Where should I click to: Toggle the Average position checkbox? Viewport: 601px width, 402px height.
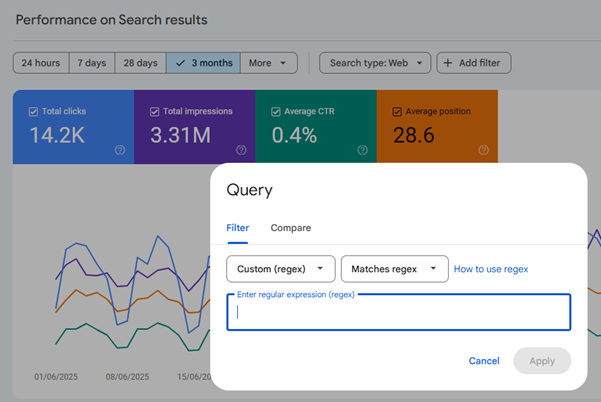coord(397,112)
